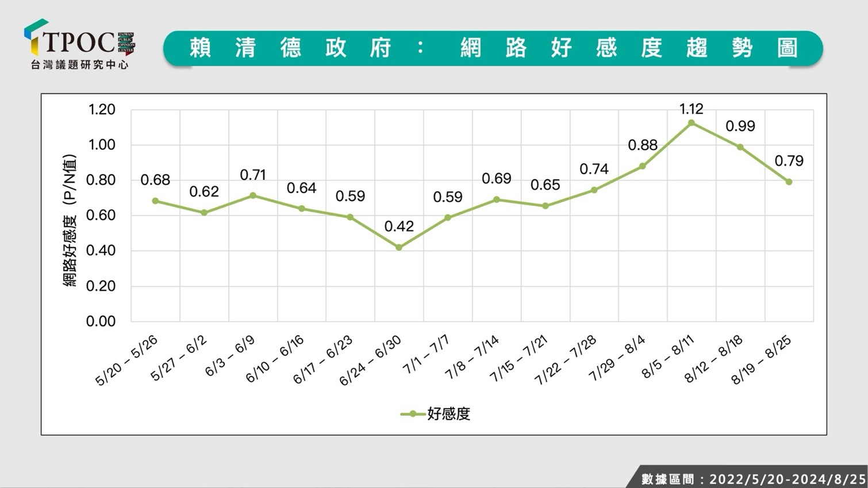The width and height of the screenshot is (868, 488).
Task: Click the data point labeled 0.69
Action: (x=497, y=199)
